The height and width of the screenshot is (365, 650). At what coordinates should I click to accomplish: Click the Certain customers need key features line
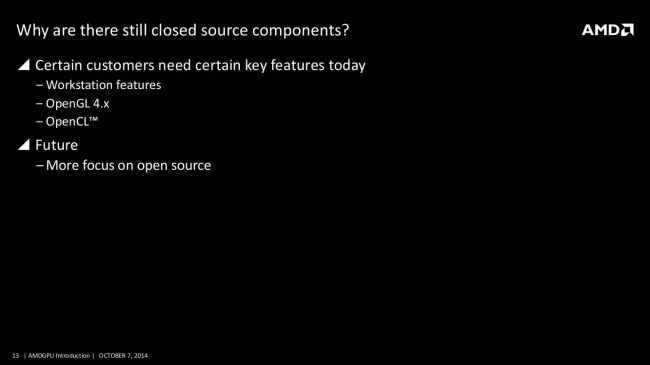(x=200, y=65)
